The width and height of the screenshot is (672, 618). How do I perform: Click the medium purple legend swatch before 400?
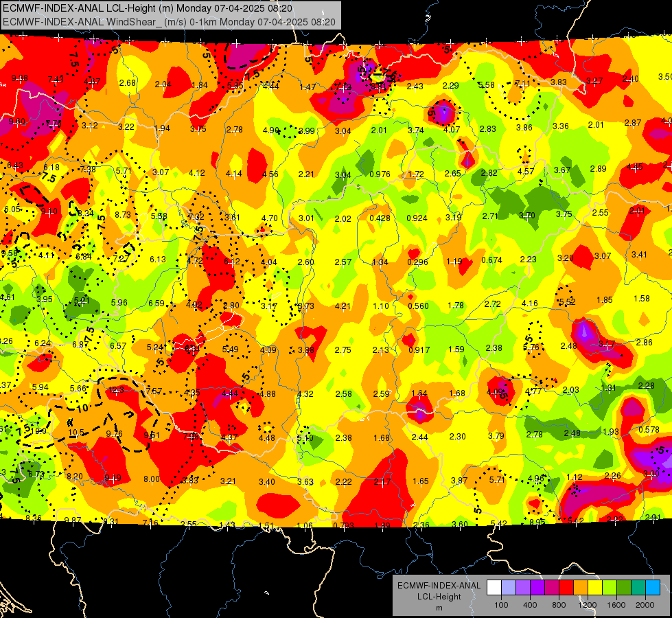(x=523, y=588)
